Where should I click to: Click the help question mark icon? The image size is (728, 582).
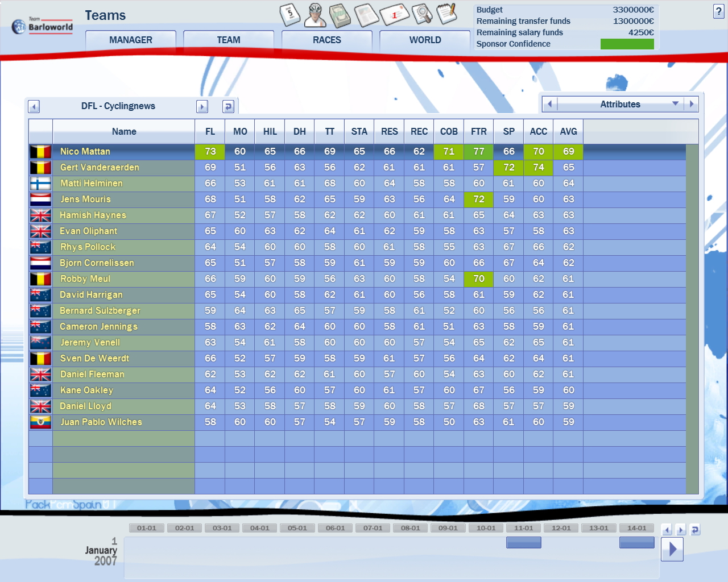click(718, 12)
